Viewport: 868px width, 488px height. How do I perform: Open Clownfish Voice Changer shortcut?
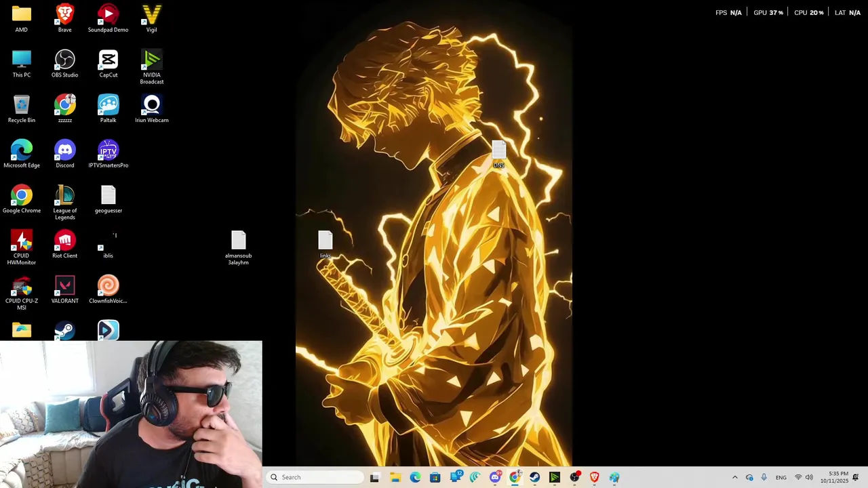point(108,290)
